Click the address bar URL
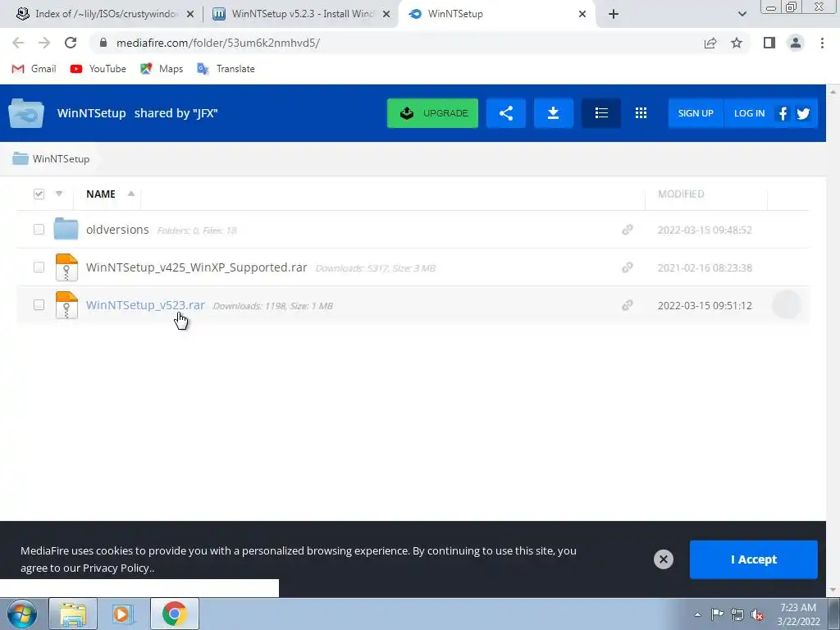 218,43
